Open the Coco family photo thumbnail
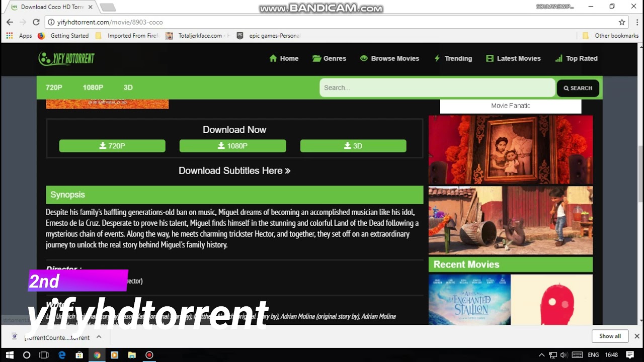The width and height of the screenshot is (644, 362). coord(510,150)
